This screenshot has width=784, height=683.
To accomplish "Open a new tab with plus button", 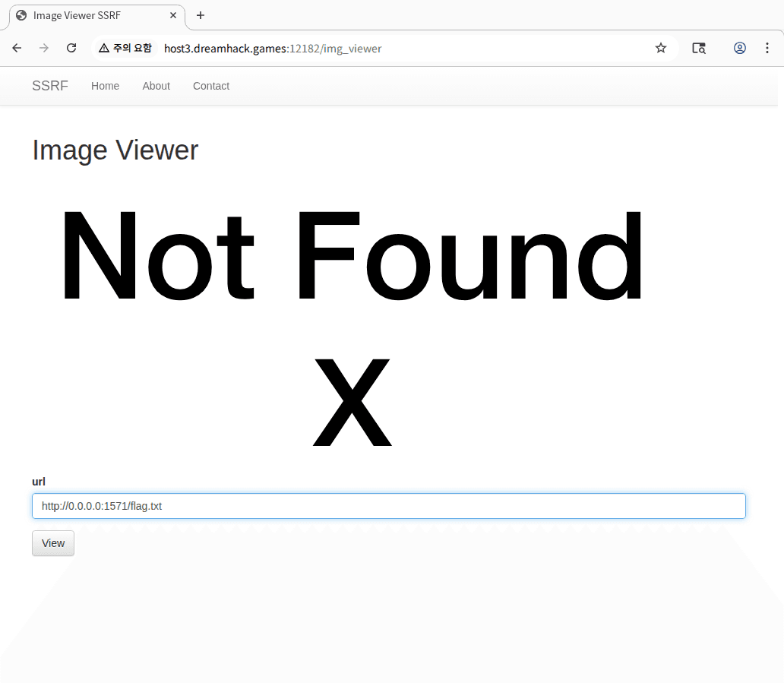I will tap(200, 15).
